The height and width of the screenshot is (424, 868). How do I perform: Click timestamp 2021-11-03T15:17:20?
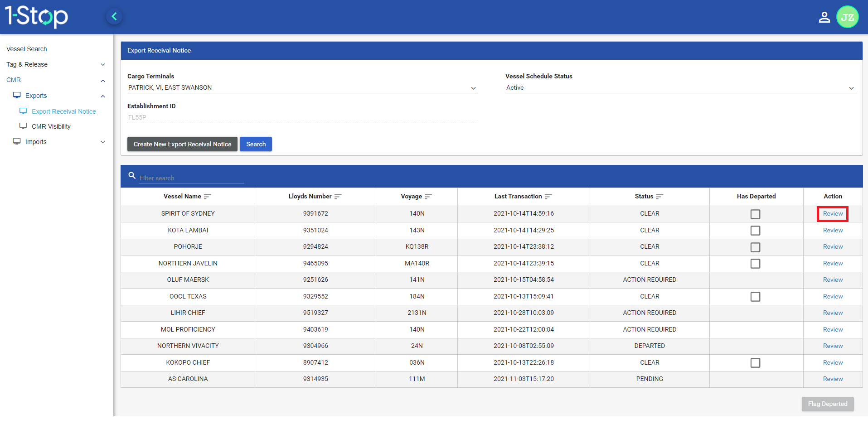[x=524, y=379]
